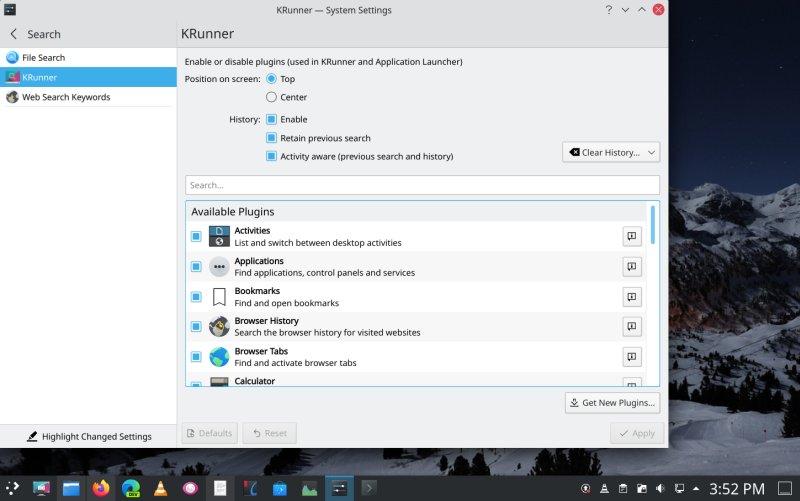
Task: Click Highlight Changed Settings button
Action: coord(88,436)
